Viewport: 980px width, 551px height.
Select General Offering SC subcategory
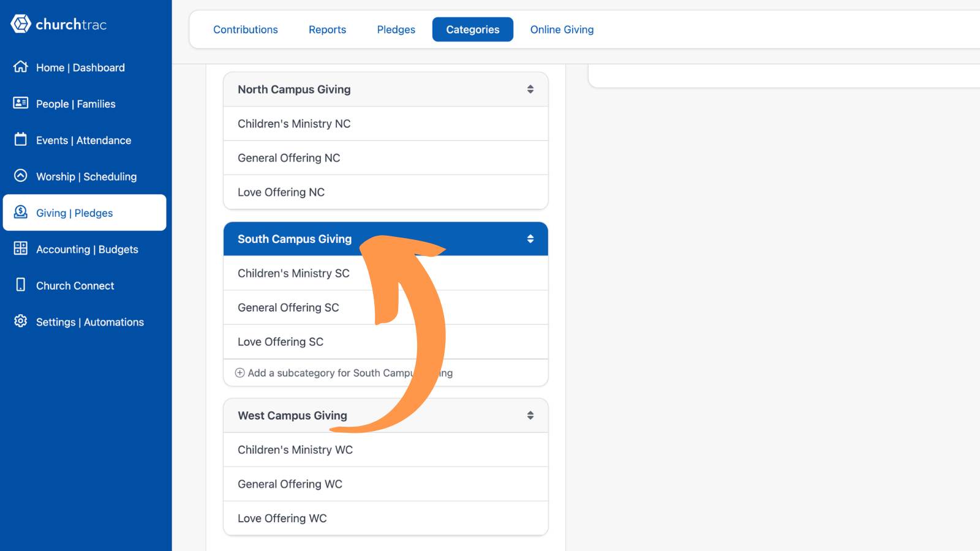pyautogui.click(x=386, y=307)
